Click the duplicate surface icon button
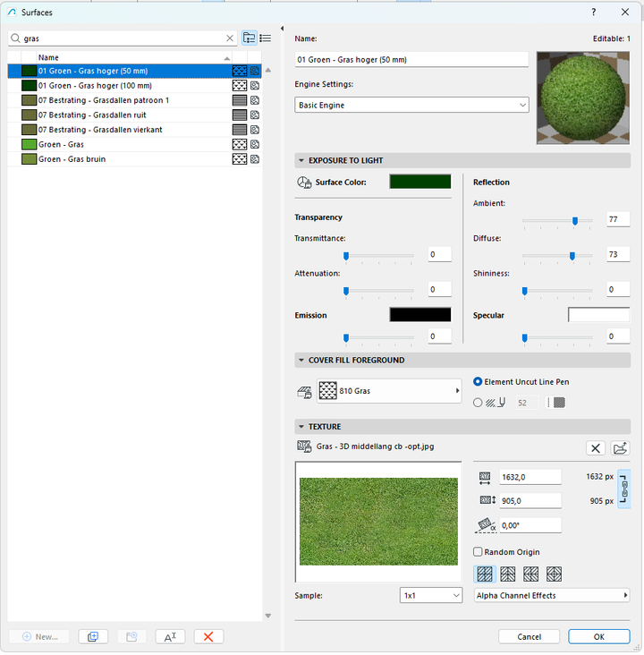The height and width of the screenshot is (655, 644). coord(93,636)
